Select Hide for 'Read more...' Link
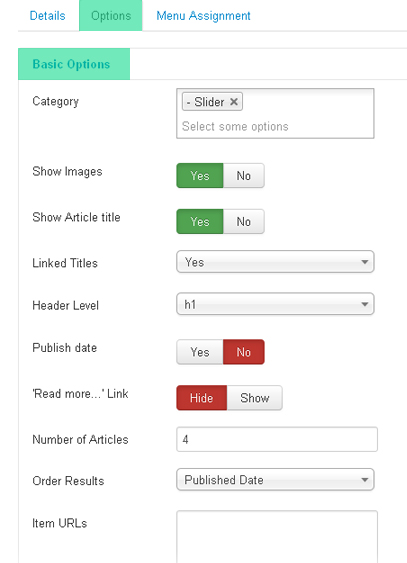 point(202,398)
